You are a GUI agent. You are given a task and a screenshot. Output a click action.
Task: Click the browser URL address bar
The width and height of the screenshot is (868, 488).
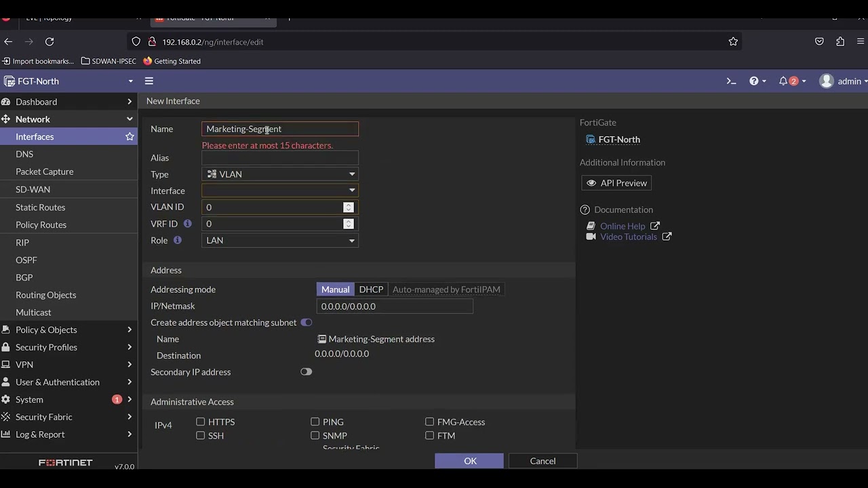point(434,42)
